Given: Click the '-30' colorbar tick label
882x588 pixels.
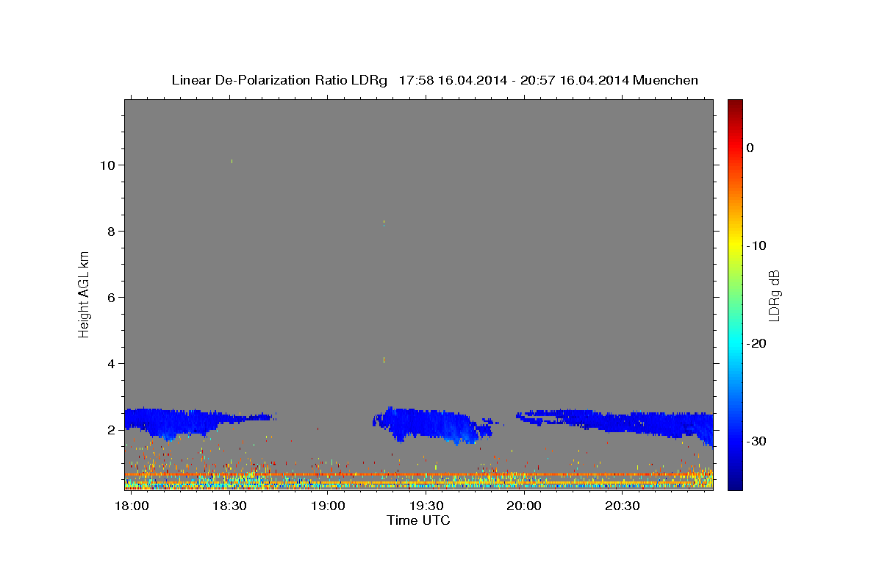Looking at the screenshot, I should (x=756, y=441).
